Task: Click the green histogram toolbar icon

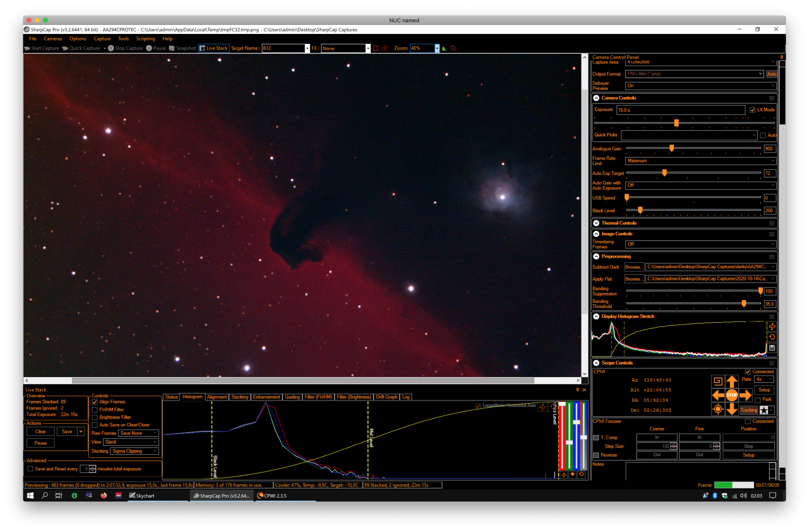Action: [444, 48]
